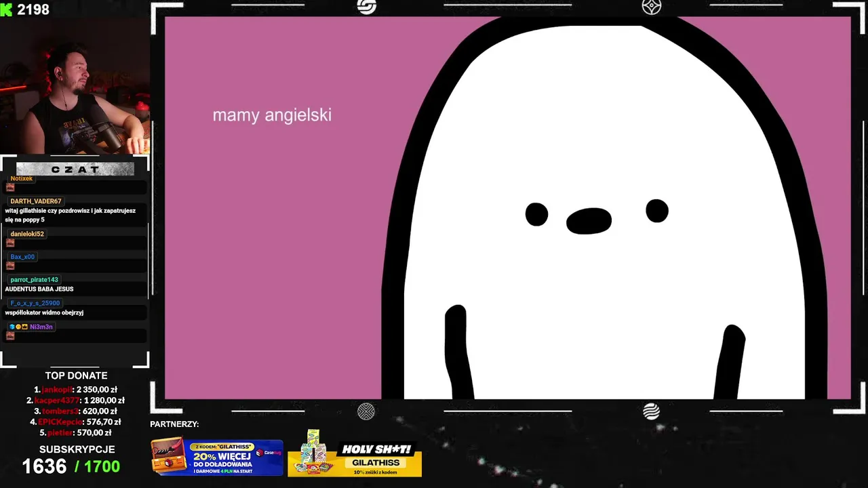Click the message "witaj gillathisie czy pozdrowisz"
This screenshot has height=488, width=868.
tap(71, 215)
